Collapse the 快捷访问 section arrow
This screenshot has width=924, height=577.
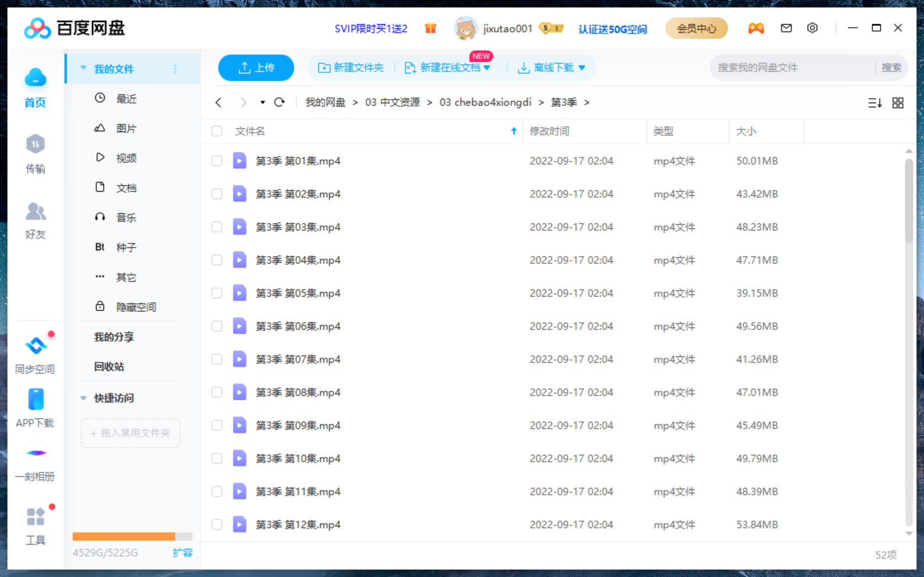(83, 398)
